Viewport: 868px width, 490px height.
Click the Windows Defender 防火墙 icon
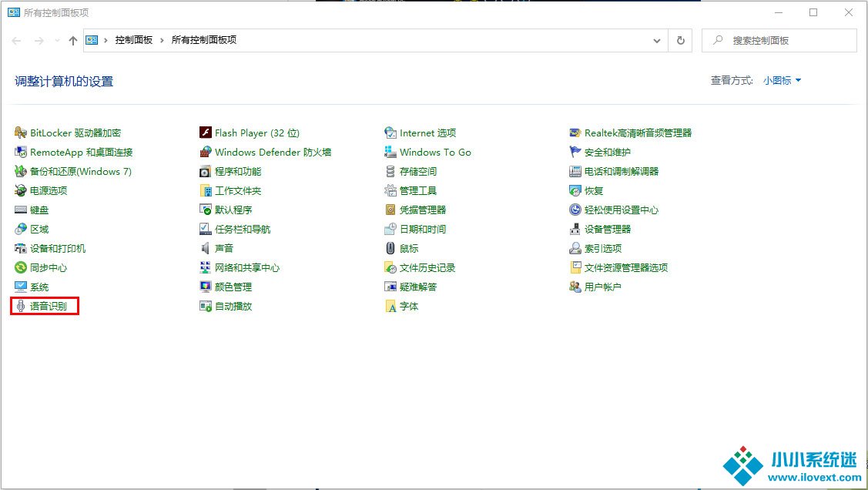pyautogui.click(x=206, y=153)
